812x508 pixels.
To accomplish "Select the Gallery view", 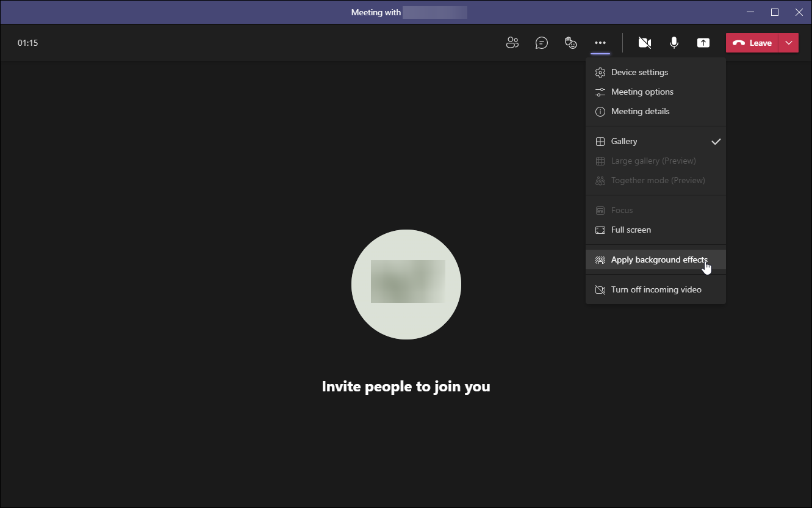I will (623, 141).
